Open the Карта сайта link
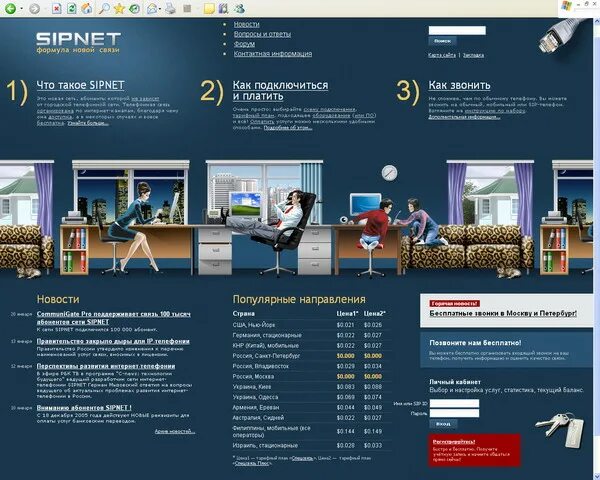The image size is (600, 480). pos(442,55)
